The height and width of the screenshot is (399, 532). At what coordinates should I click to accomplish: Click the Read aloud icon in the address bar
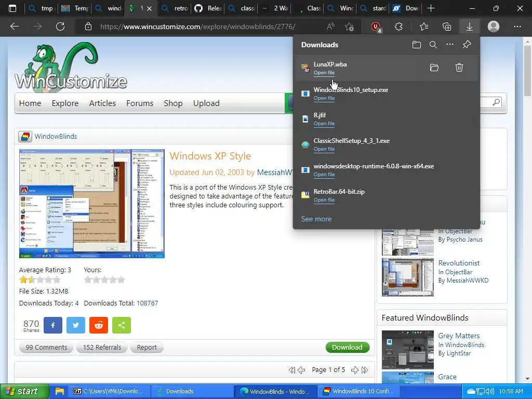pos(330,26)
